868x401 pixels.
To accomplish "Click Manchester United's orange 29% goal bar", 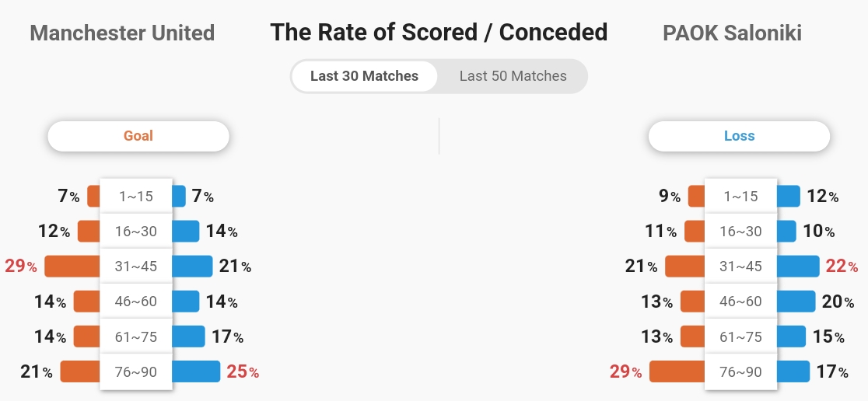I will point(72,267).
